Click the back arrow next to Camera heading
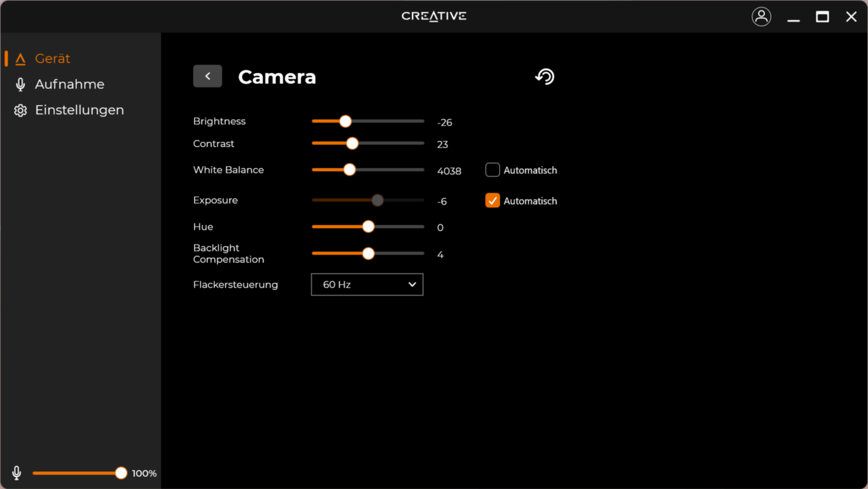Screen dimensions: 868x489 pyautogui.click(x=208, y=76)
